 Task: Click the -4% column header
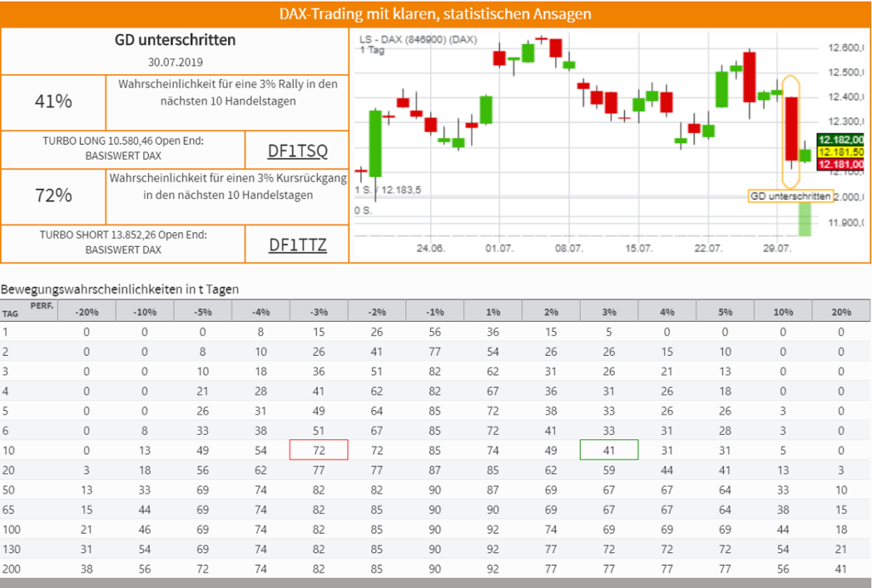tap(261, 311)
